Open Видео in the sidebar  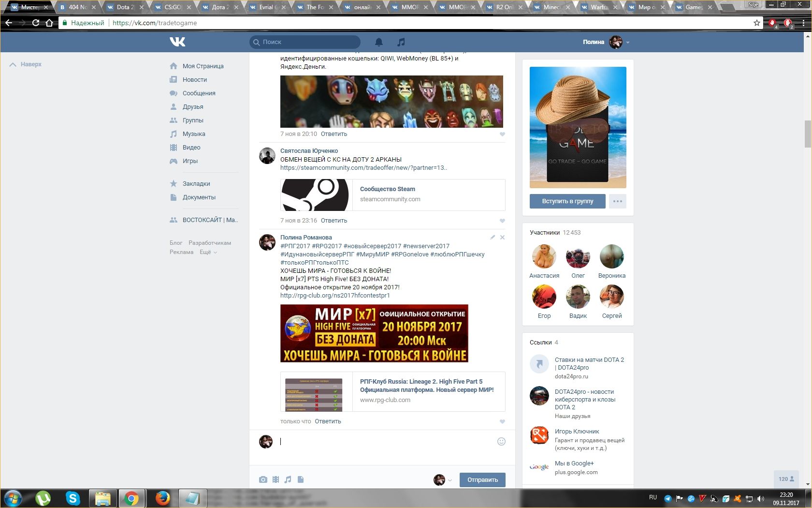tap(191, 148)
